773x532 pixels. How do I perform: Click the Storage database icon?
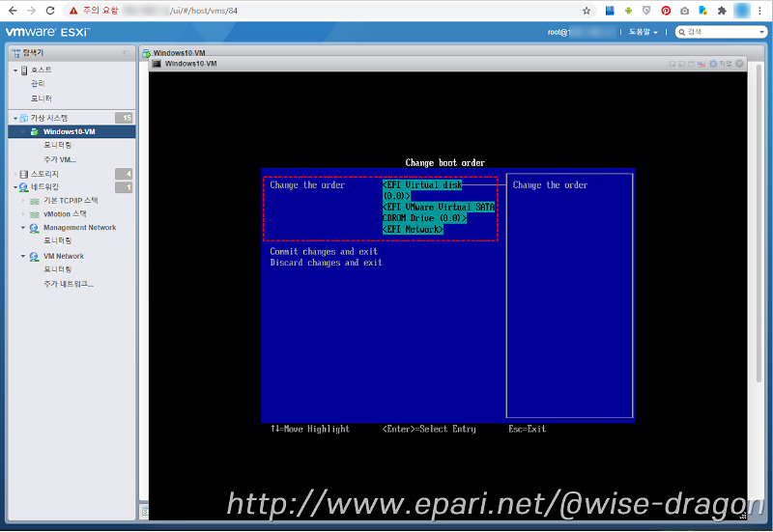click(x=23, y=174)
